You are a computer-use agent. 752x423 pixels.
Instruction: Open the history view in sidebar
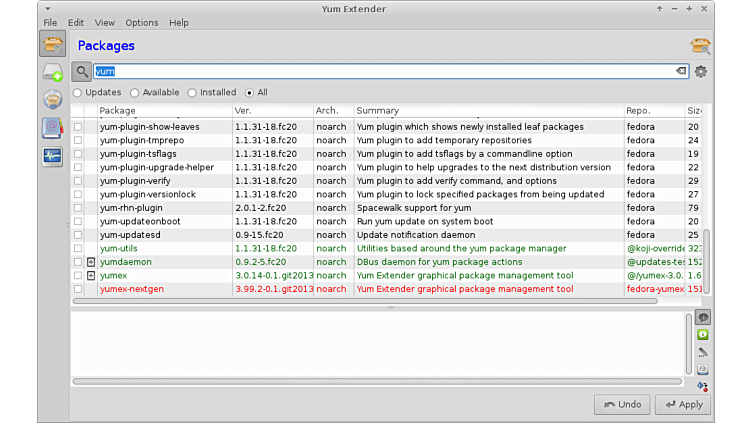click(x=52, y=128)
